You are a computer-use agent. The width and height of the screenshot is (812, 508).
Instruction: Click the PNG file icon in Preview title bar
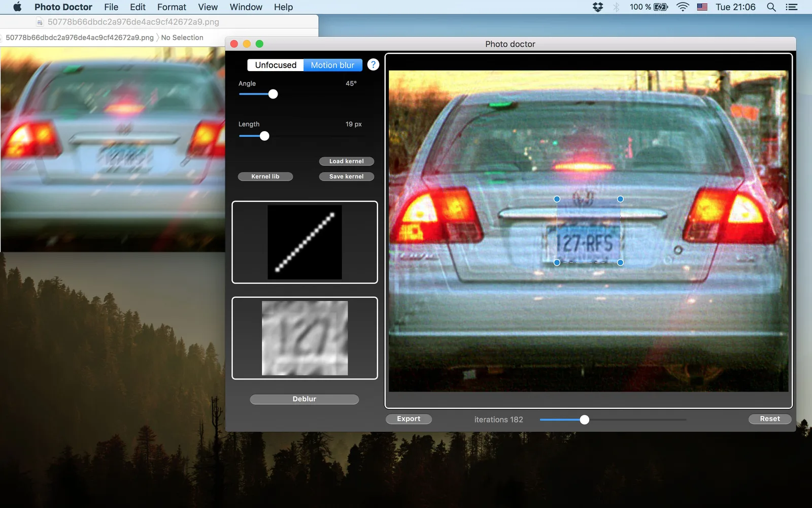[40, 22]
